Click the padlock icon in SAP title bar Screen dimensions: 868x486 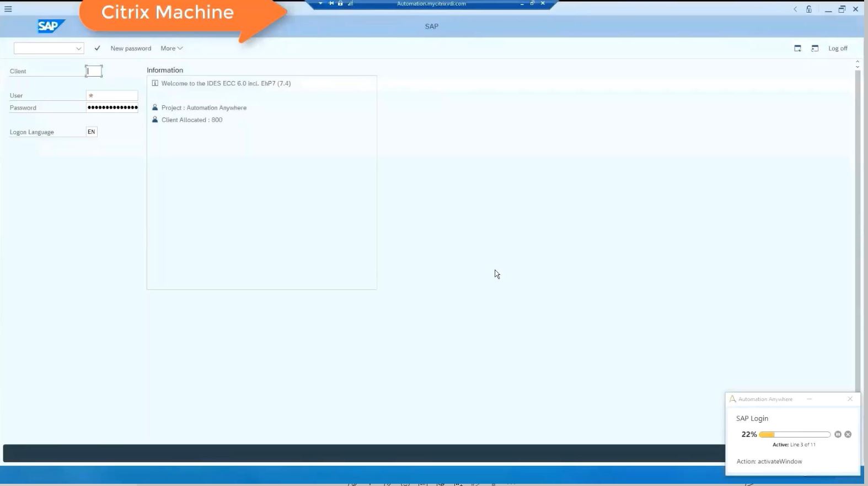click(x=809, y=9)
